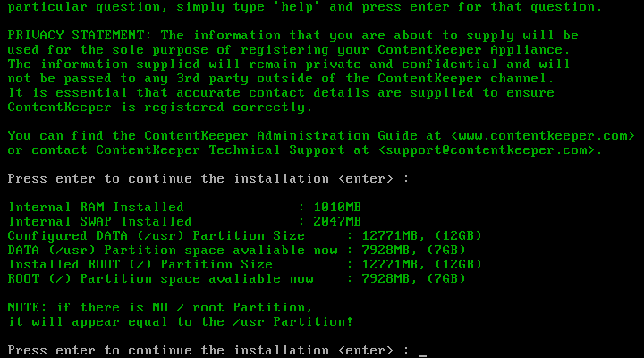Viewport: 644px width, 358px height.
Task: Click the line 'not be passed to any 3rd party'
Action: (281, 79)
